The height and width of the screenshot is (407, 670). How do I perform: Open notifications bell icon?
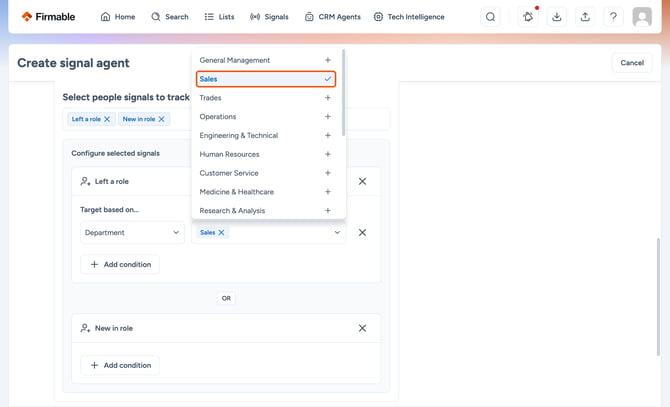point(528,17)
